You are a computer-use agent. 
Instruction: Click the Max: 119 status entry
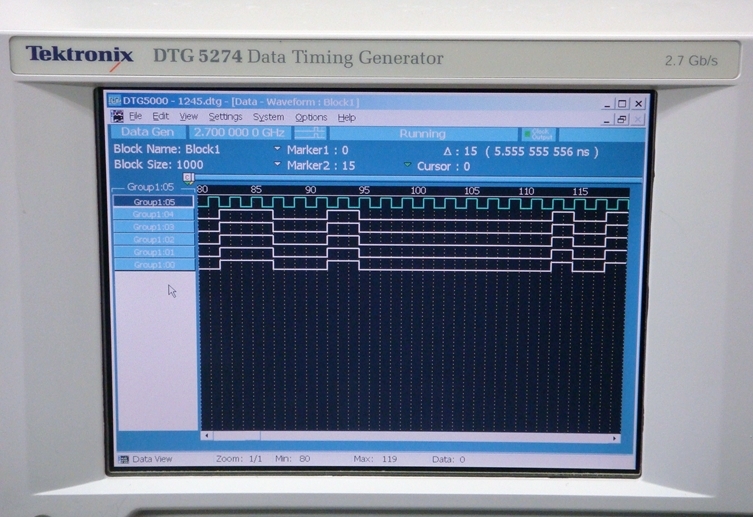pos(375,459)
